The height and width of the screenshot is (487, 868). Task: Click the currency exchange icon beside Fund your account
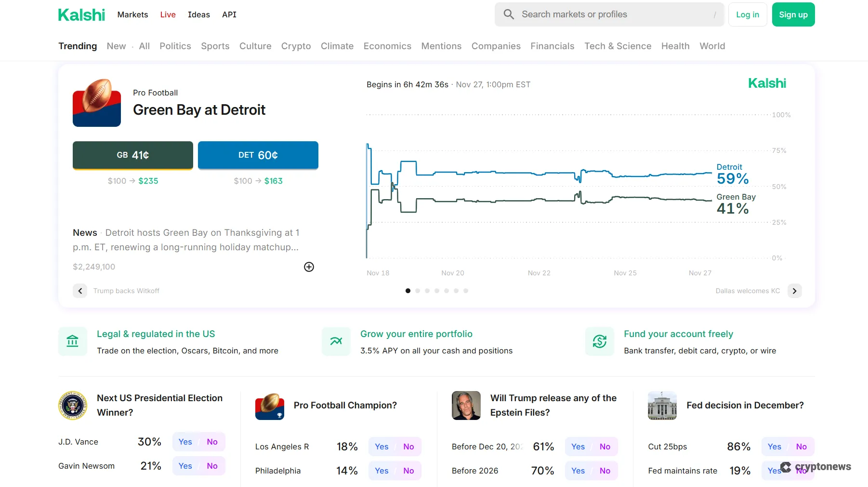click(599, 341)
